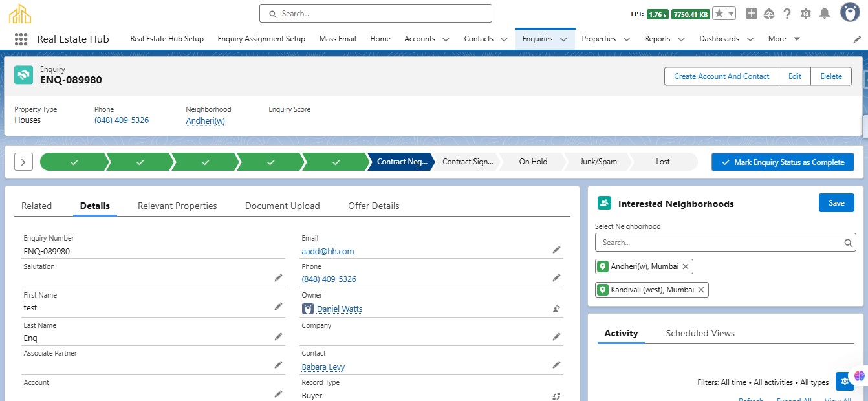Switch to the Relevant Properties tab

tap(177, 206)
